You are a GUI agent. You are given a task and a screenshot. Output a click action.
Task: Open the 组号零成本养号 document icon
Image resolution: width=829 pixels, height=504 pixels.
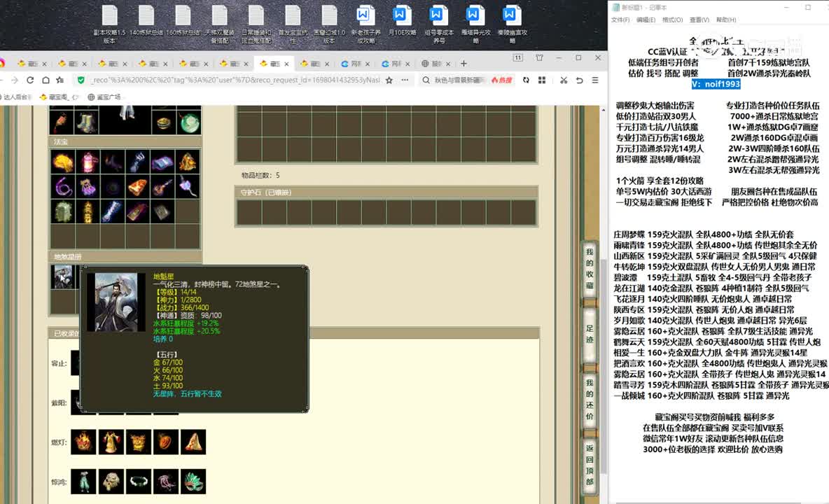tap(438, 24)
